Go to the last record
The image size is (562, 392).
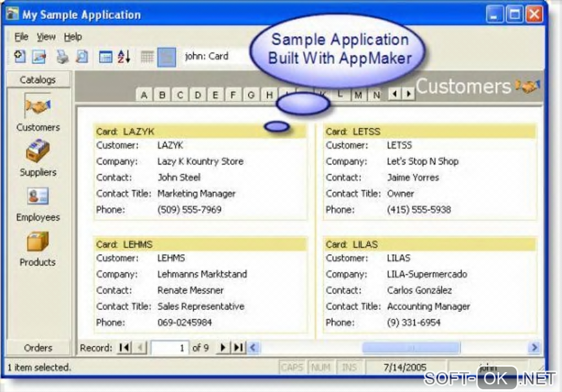click(x=238, y=347)
